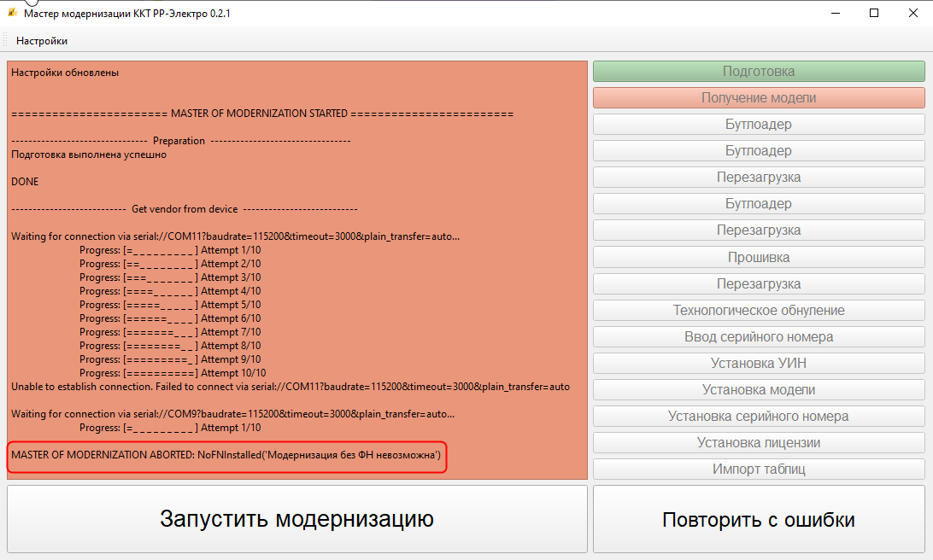933x560 pixels.
Task: Select the Импорт таблиц step
Action: (759, 469)
